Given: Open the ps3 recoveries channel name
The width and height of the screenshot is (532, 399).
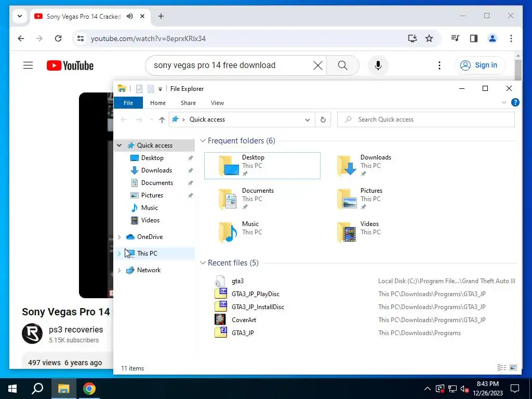Looking at the screenshot, I should click(76, 329).
